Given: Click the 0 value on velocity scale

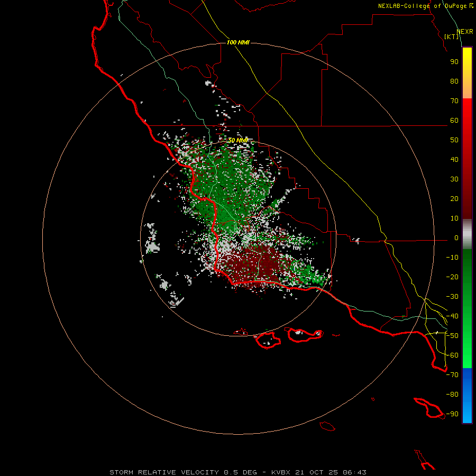Looking at the screenshot, I should [x=456, y=238].
